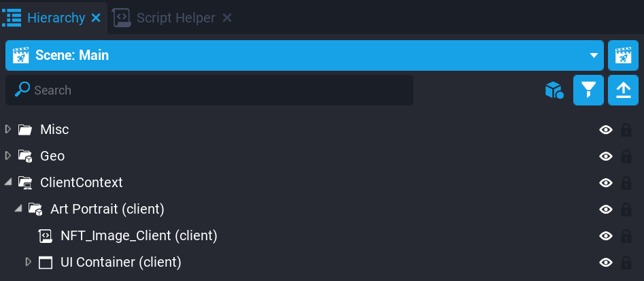Click the NFT_Image_Client script icon

(x=46, y=235)
